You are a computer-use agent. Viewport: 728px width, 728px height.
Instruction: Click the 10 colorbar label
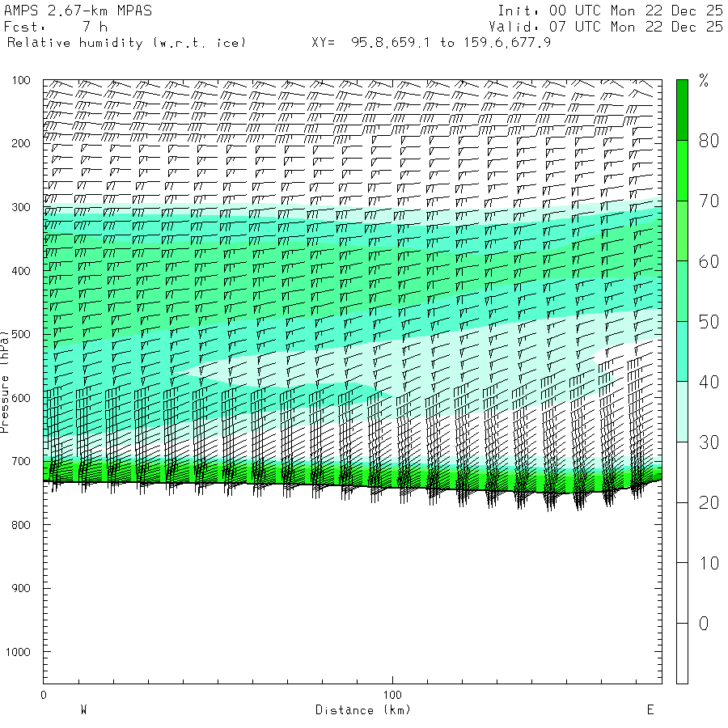click(709, 563)
